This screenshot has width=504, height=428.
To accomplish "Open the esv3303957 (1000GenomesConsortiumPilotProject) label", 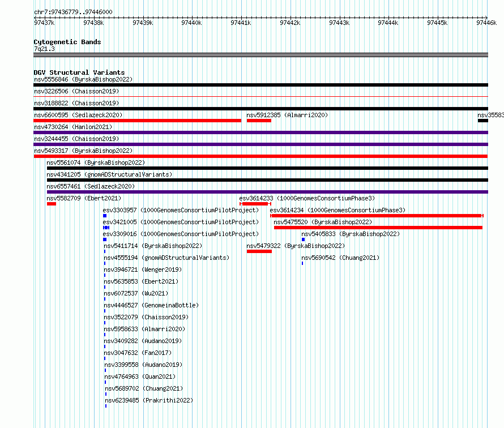I will [181, 210].
